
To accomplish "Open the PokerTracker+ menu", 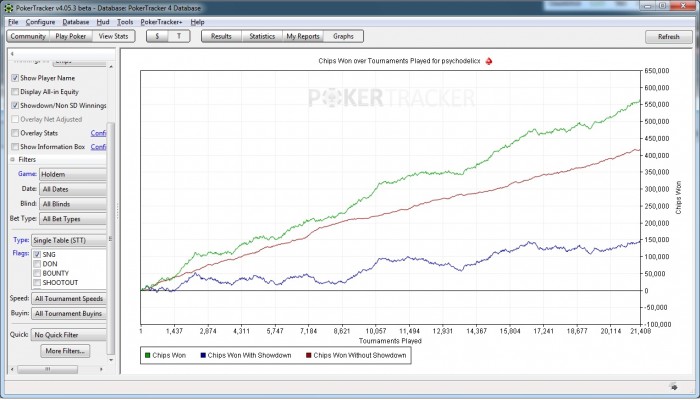I will point(161,22).
